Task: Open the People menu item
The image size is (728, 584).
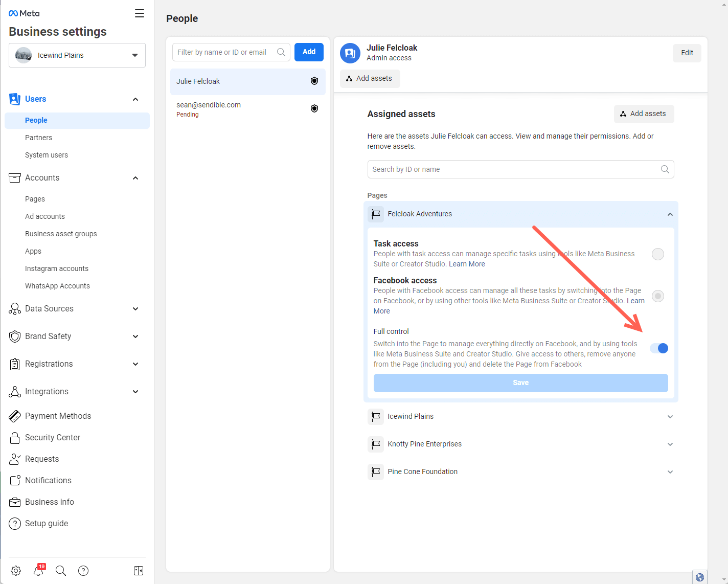Action: coord(77,121)
